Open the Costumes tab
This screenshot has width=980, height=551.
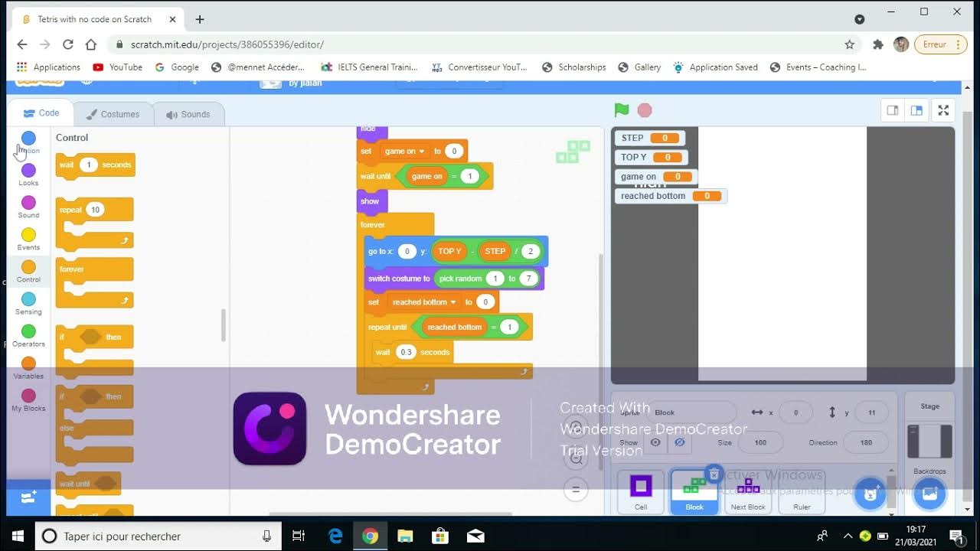point(113,114)
